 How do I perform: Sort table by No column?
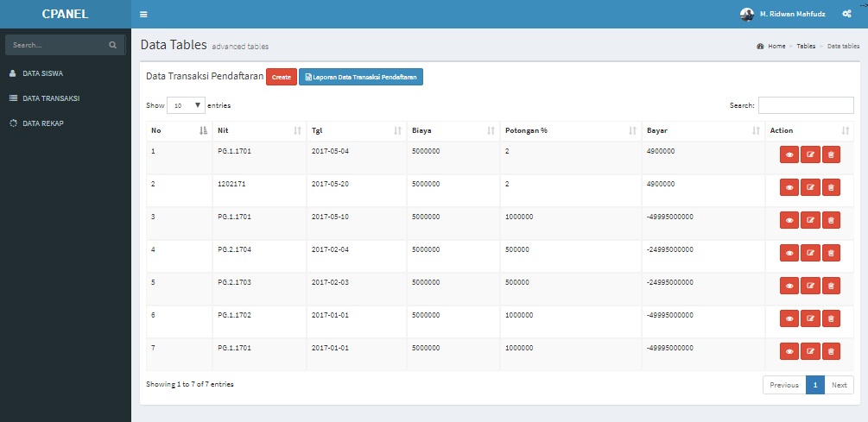click(x=179, y=130)
